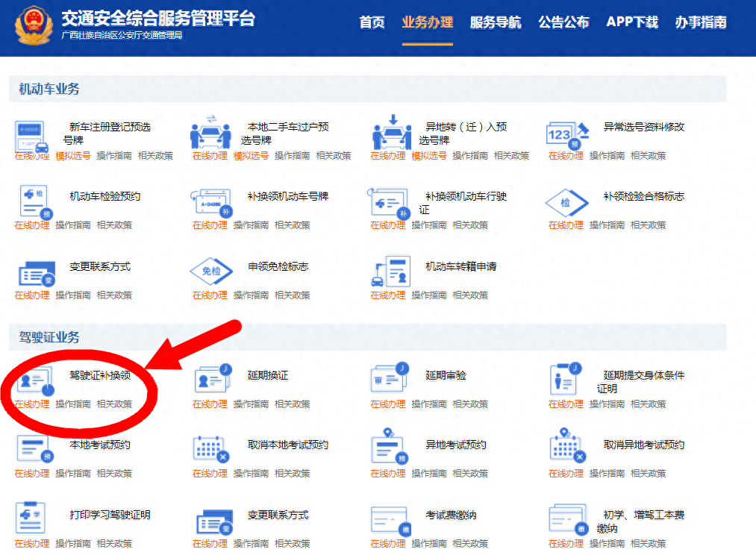The height and width of the screenshot is (555, 756).
Task: Click the 补领检验合格标志 diamond icon
Action: click(566, 202)
